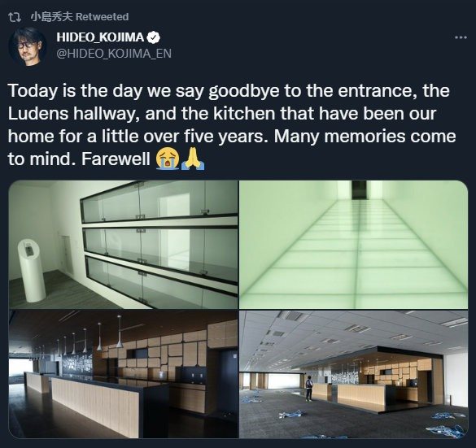Viewport: 476px width, 448px height.
Task: Click 'Ludens hallway' text in the tweet
Action: [x=74, y=114]
